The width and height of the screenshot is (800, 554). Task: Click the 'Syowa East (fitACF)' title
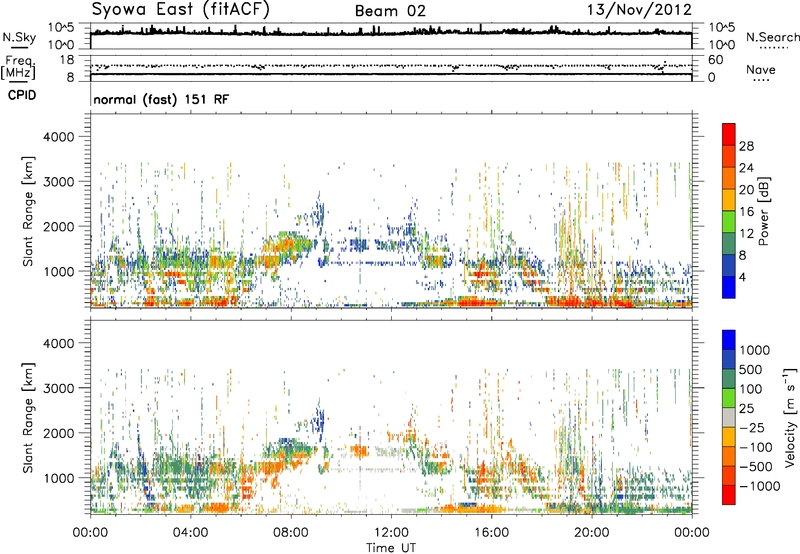pyautogui.click(x=180, y=9)
